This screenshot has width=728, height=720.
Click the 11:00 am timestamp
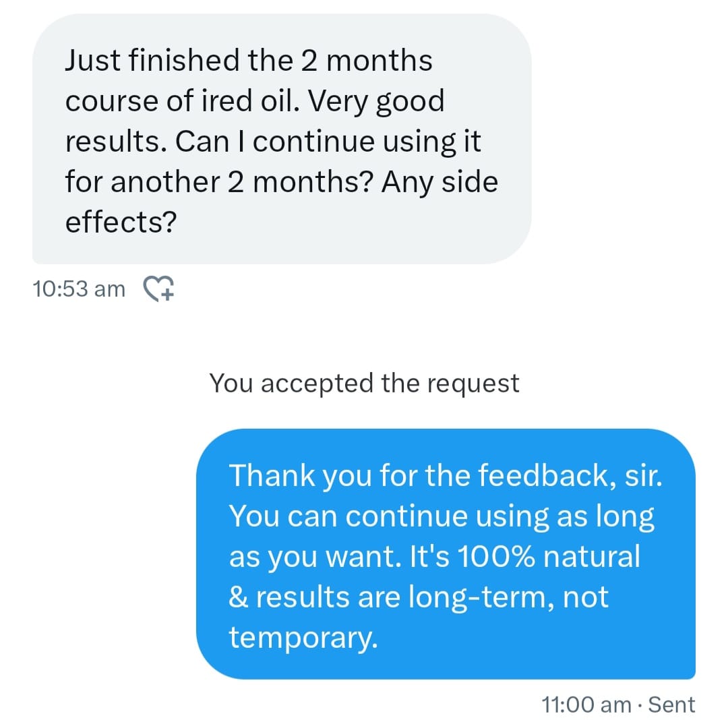click(x=586, y=704)
